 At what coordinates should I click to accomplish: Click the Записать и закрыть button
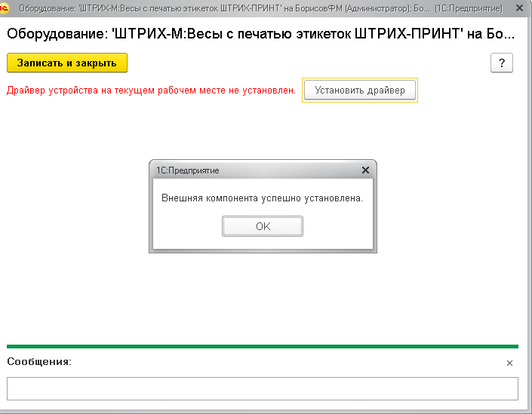(x=67, y=63)
